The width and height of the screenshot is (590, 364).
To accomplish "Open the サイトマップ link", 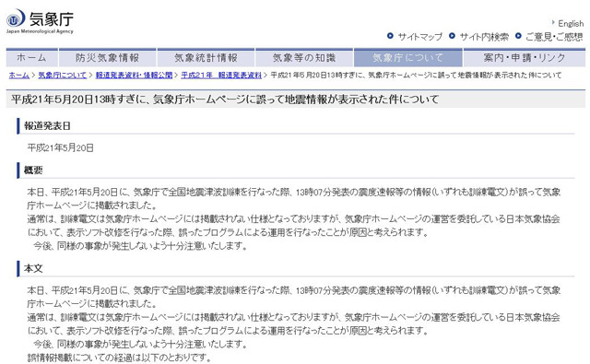I will click(420, 37).
